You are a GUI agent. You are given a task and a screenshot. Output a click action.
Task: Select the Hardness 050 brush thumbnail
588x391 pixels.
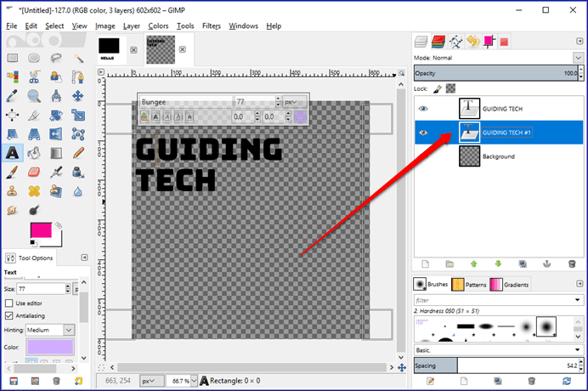pos(546,326)
